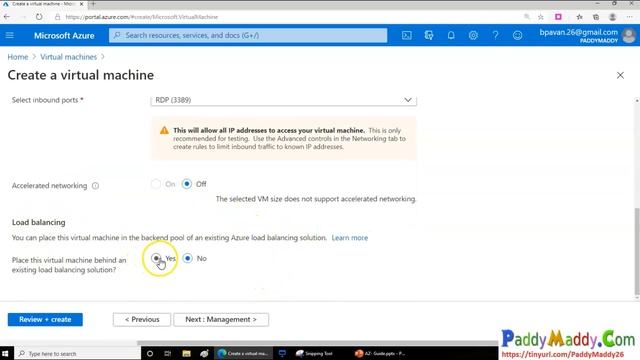This screenshot has height=360, width=640.
Task: Click the browser address bar URL
Action: 142,17
